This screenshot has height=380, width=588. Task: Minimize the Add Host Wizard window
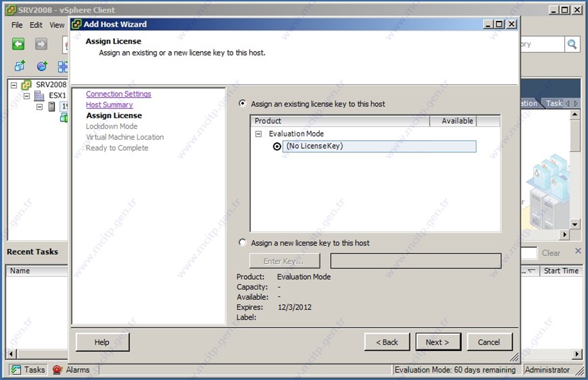click(488, 24)
